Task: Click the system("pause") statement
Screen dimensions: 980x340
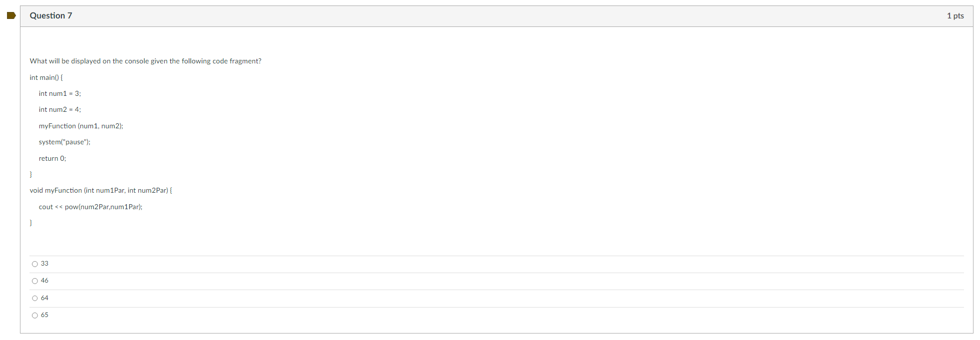Action: [x=65, y=142]
